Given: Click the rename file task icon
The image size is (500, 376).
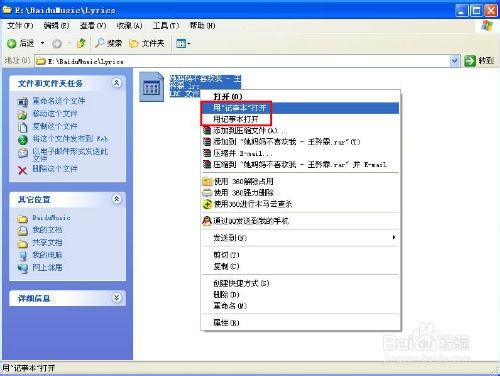Looking at the screenshot, I should coord(22,102).
